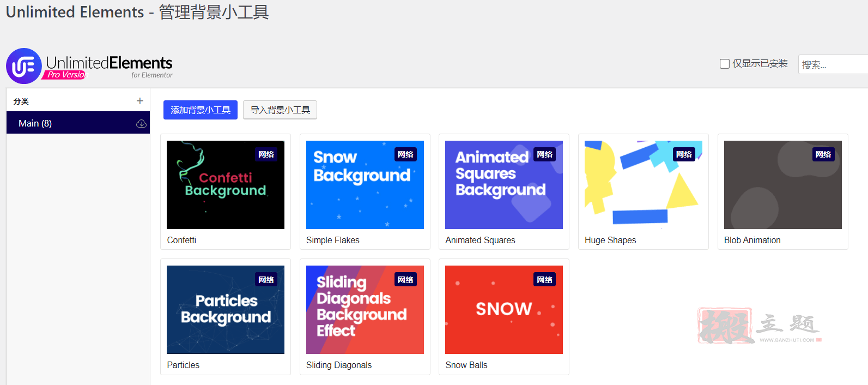Open the Confetti Background thumbnail
The image size is (868, 385).
pos(226,185)
